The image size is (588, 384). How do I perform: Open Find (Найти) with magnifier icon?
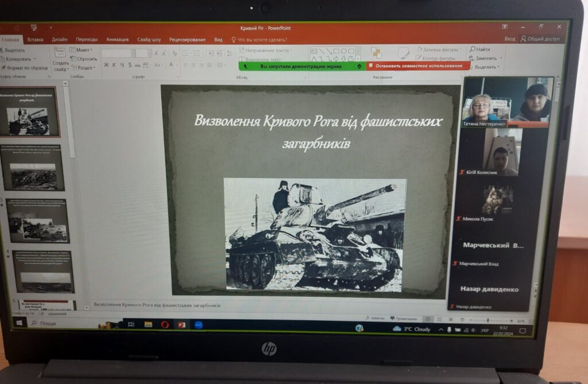(480, 49)
